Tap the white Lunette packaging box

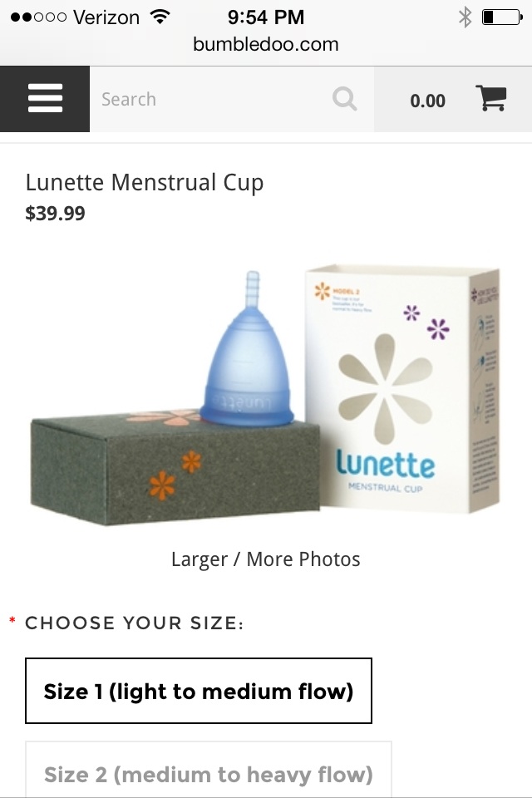[402, 388]
